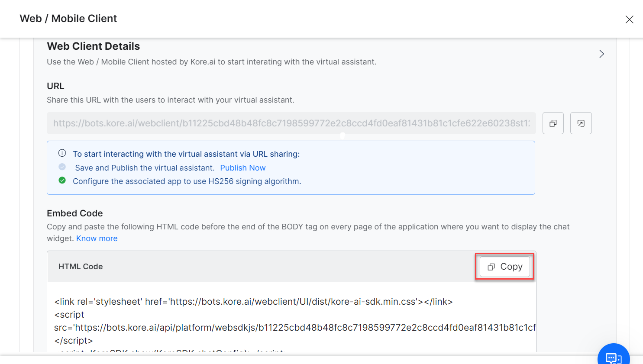Viewport: 643px width, 364px height.
Task: Click the Web / Mobile Client title
Action: point(68,19)
